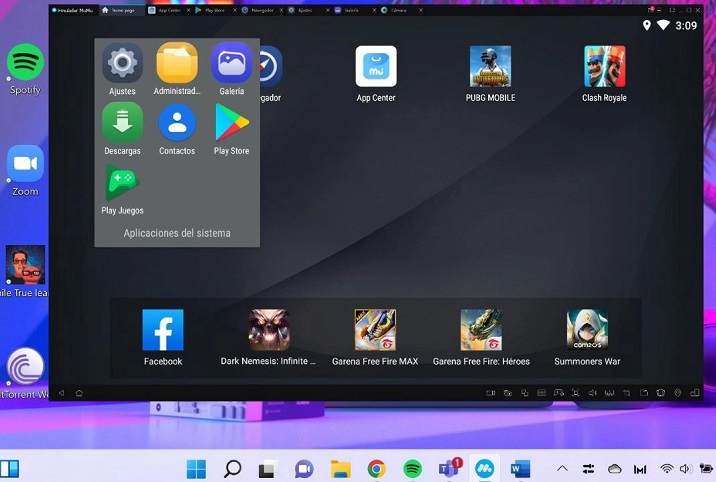This screenshot has width=716, height=482.
Task: Launch Play Store from the folder
Action: pyautogui.click(x=232, y=129)
